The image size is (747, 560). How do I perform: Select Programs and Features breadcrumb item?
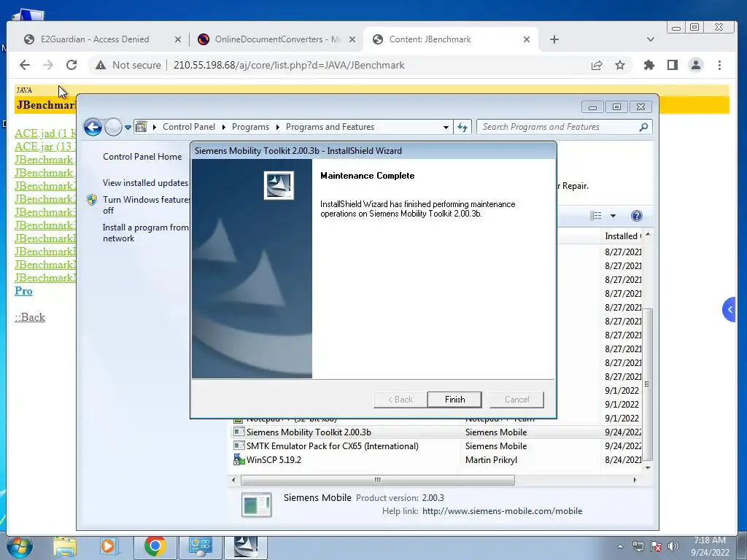pos(330,127)
